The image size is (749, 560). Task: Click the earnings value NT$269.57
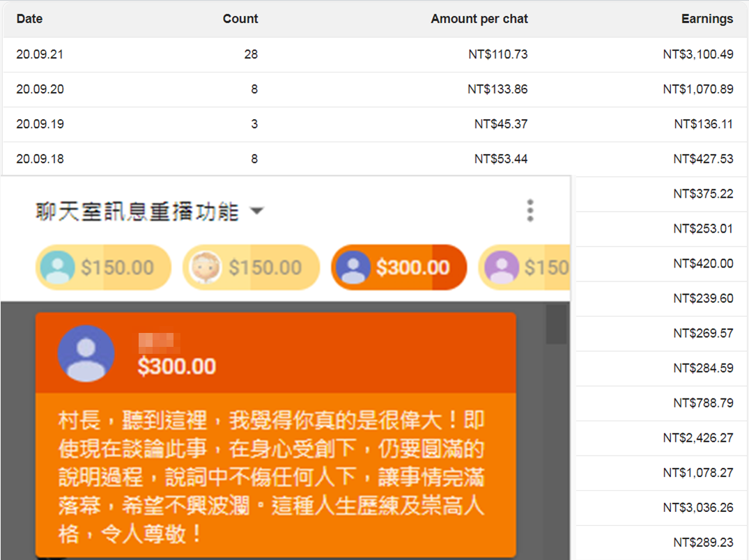pyautogui.click(x=703, y=333)
